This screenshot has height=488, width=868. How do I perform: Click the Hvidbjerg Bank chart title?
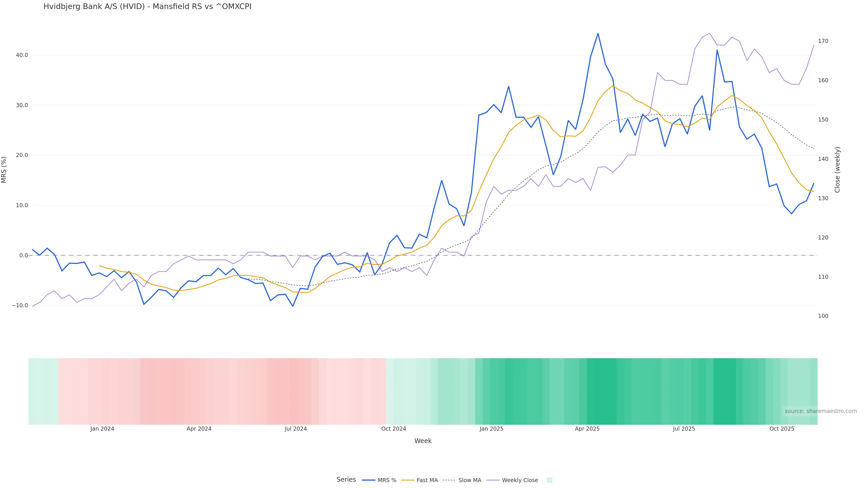(x=147, y=7)
